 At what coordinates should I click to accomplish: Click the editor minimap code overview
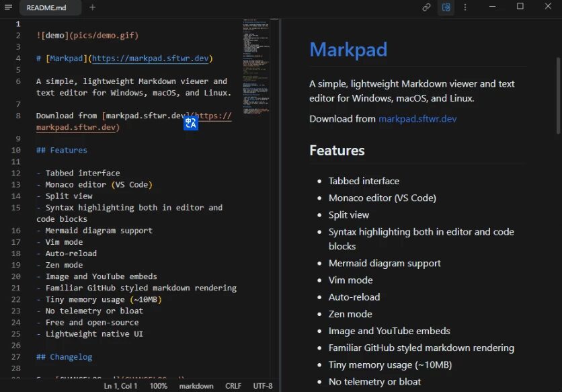(x=256, y=67)
